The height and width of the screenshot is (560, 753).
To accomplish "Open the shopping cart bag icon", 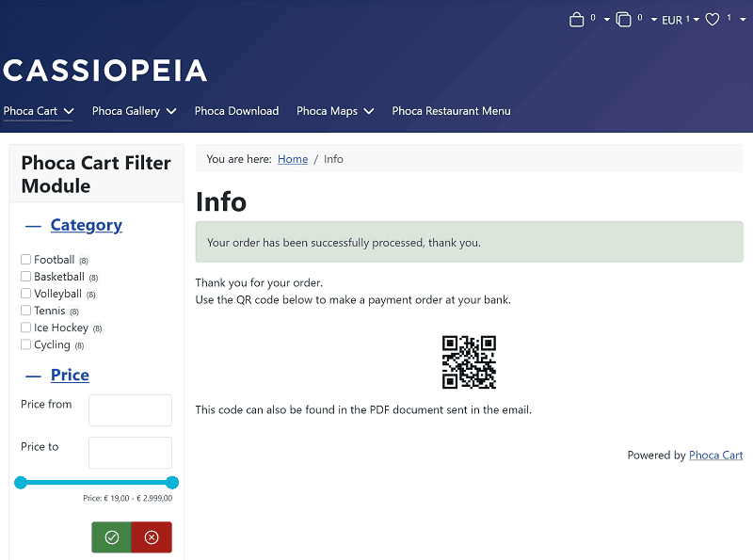I will pos(577,20).
